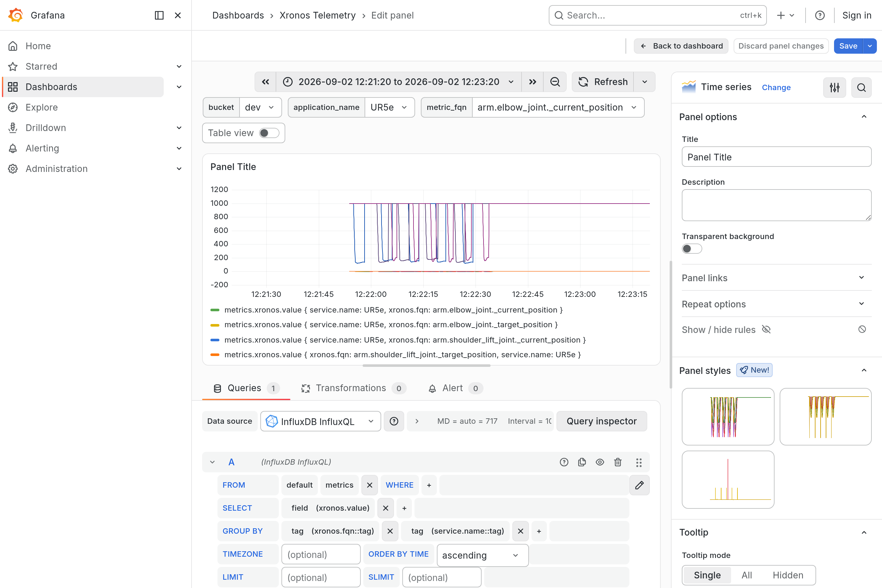Open Alerting in the sidebar

[x=43, y=148]
